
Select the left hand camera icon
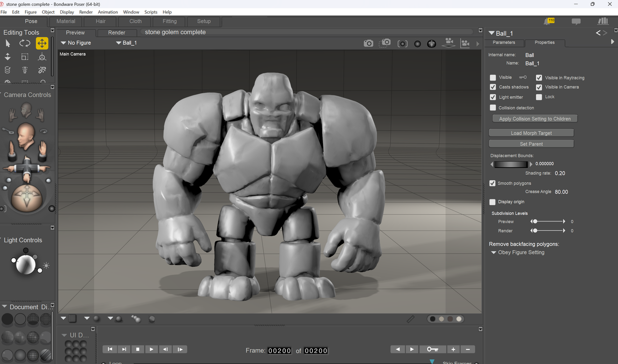(x=13, y=114)
